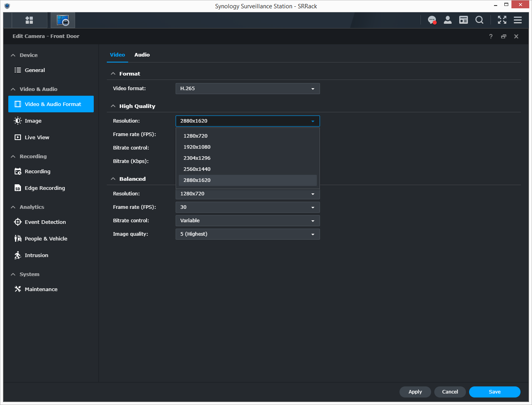Image resolution: width=532 pixels, height=405 pixels.
Task: Open the Video format H.265 dropdown
Action: point(248,89)
